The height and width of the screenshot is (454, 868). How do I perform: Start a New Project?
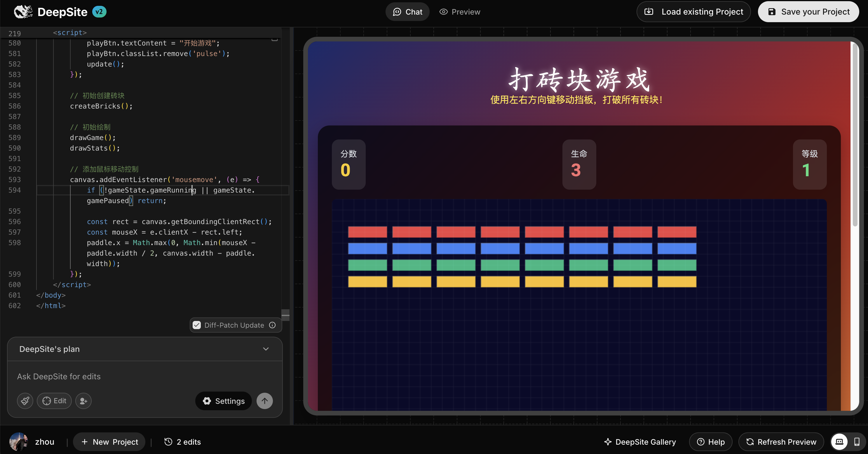click(x=109, y=441)
